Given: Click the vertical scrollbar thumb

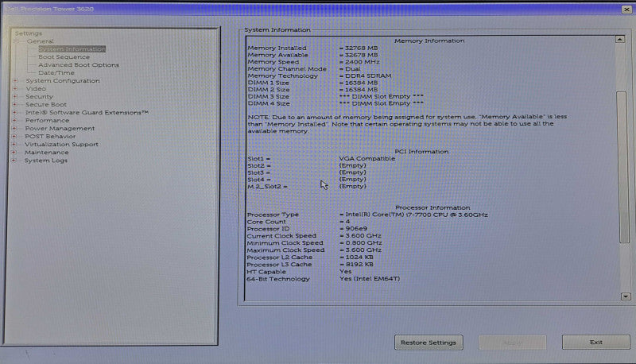Looking at the screenshot, I should coord(623,168).
